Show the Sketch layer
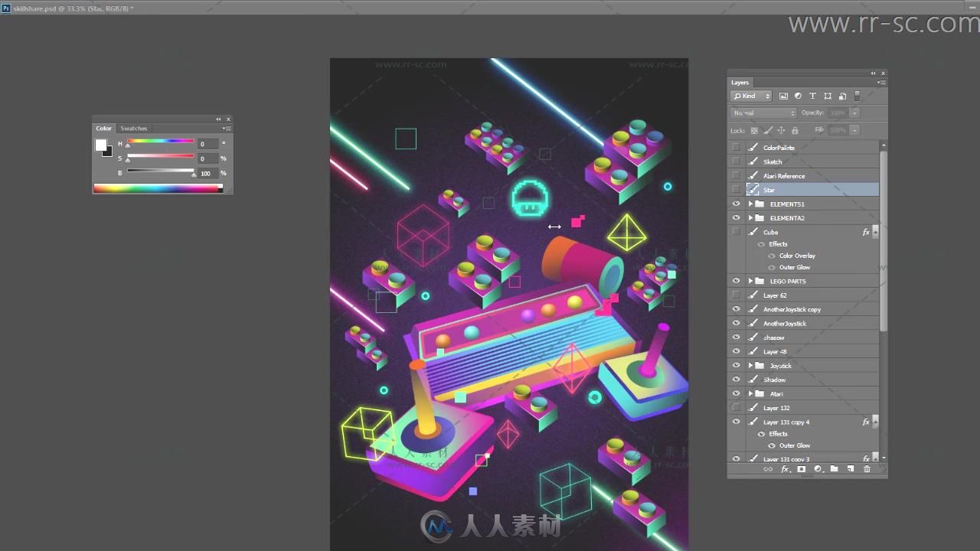This screenshot has width=980, height=551. (x=736, y=161)
